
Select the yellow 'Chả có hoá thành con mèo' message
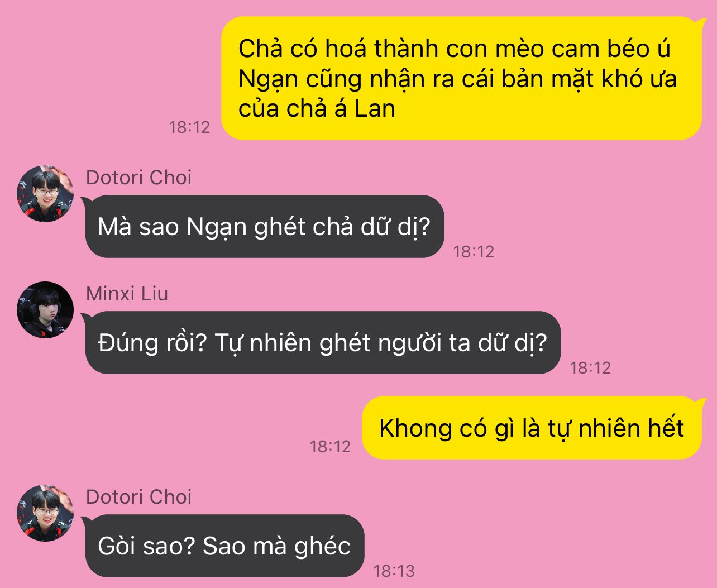pyautogui.click(x=461, y=78)
